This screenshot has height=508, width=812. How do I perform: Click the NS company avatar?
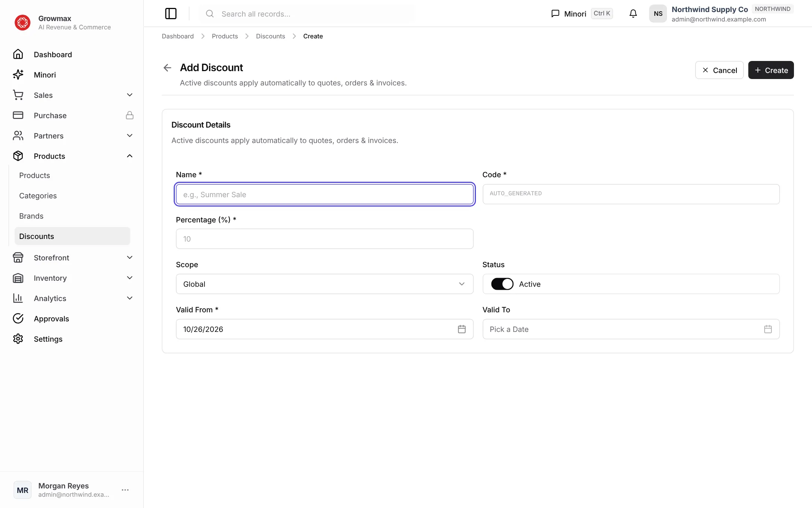coord(658,14)
